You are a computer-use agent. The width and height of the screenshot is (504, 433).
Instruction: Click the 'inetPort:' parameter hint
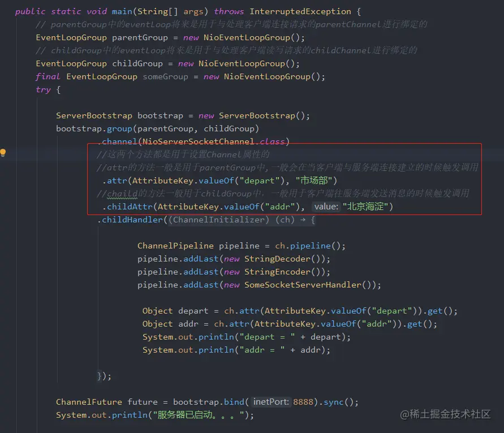click(270, 402)
